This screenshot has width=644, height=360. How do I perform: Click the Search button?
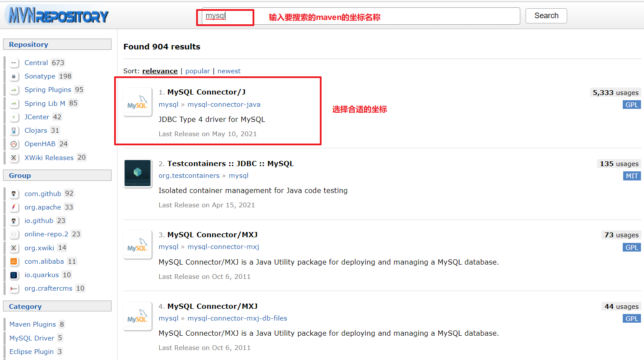coord(546,16)
